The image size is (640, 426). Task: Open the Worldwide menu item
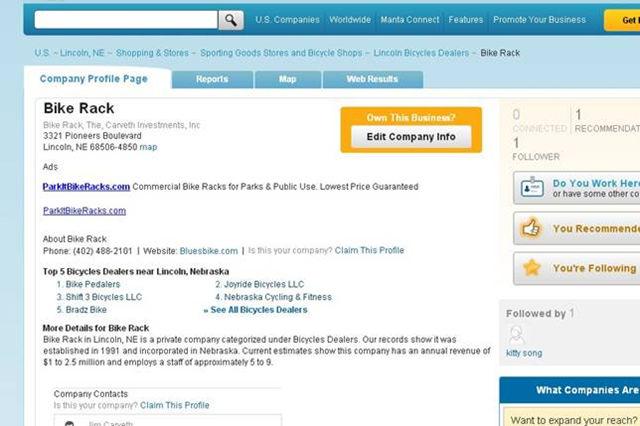pos(350,20)
